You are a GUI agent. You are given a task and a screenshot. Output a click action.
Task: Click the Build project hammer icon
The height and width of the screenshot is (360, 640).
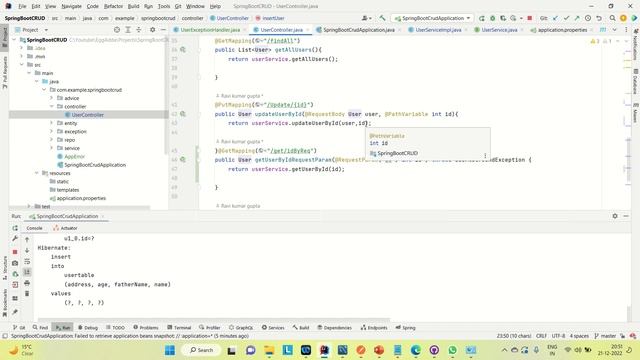[382, 18]
